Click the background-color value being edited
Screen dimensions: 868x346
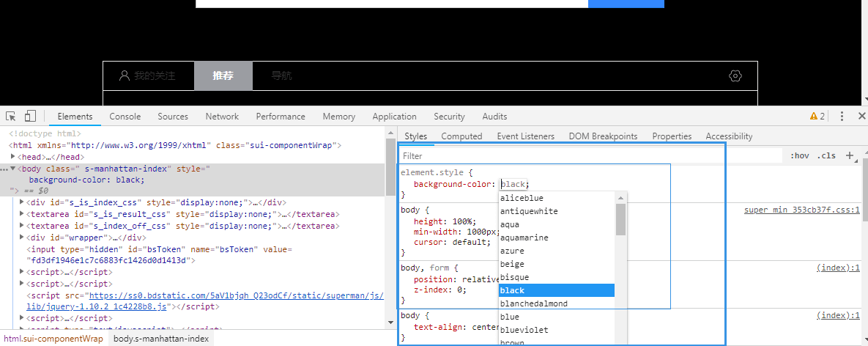pos(513,184)
